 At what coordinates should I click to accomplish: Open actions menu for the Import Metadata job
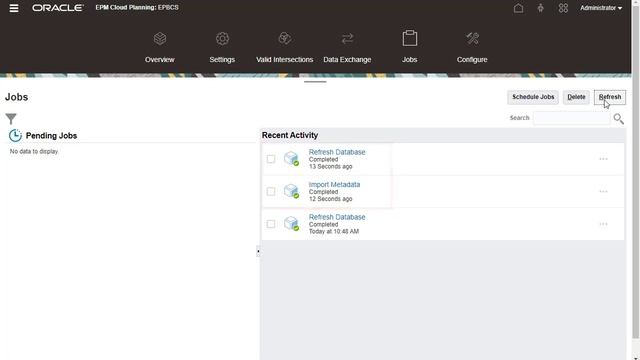click(x=603, y=191)
